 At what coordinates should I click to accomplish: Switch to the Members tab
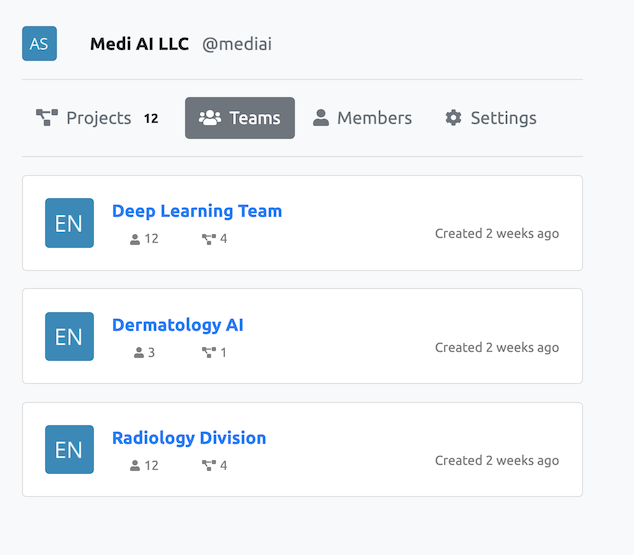pos(362,118)
